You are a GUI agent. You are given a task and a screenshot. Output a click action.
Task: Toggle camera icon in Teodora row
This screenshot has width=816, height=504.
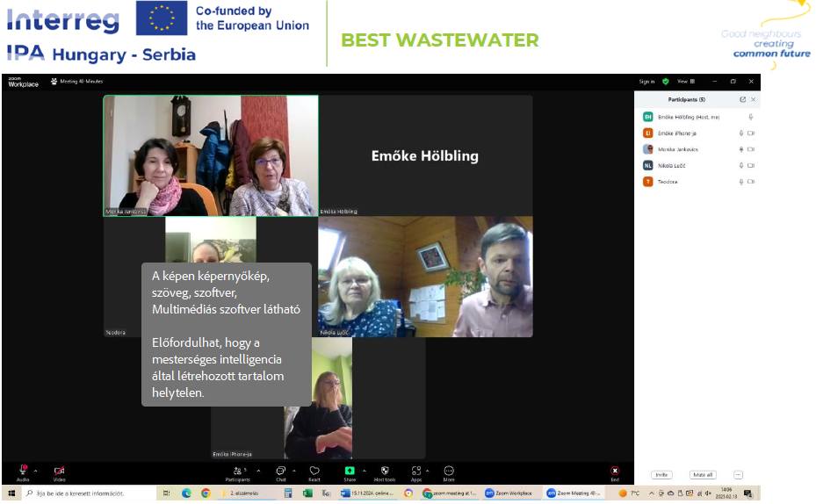coord(751,182)
